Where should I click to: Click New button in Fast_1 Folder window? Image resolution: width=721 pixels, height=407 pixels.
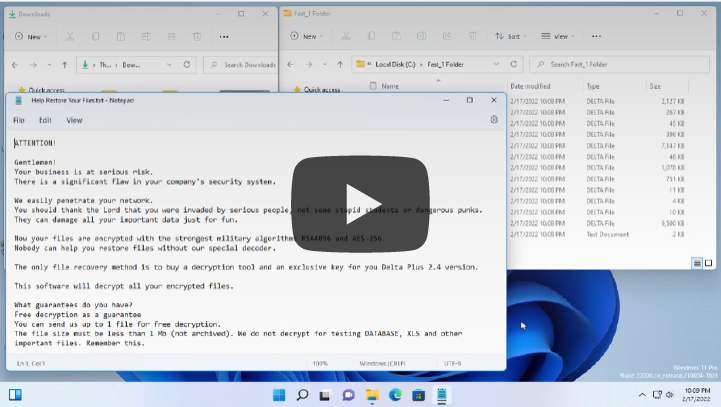[306, 36]
